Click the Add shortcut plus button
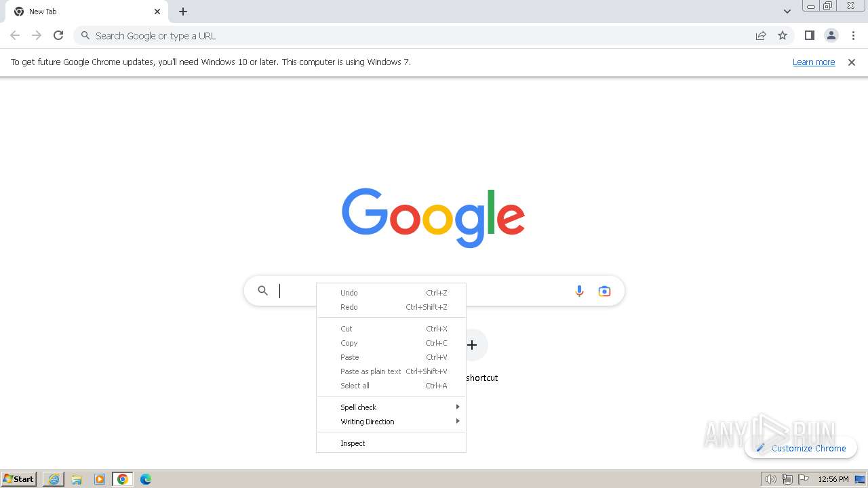The width and height of the screenshot is (868, 488). [472, 345]
